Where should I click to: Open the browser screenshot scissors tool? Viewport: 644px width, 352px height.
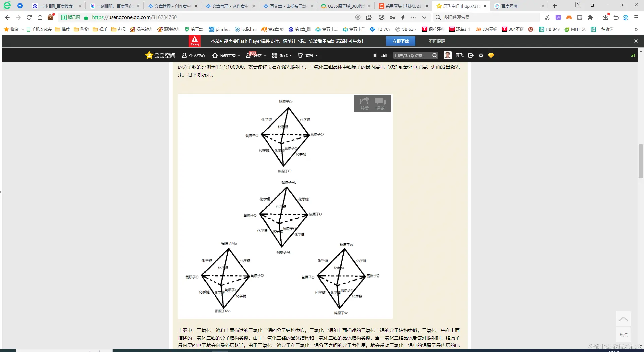click(547, 17)
